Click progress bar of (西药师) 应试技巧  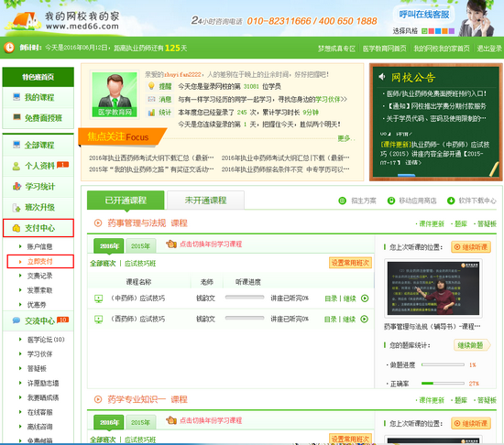coord(245,318)
